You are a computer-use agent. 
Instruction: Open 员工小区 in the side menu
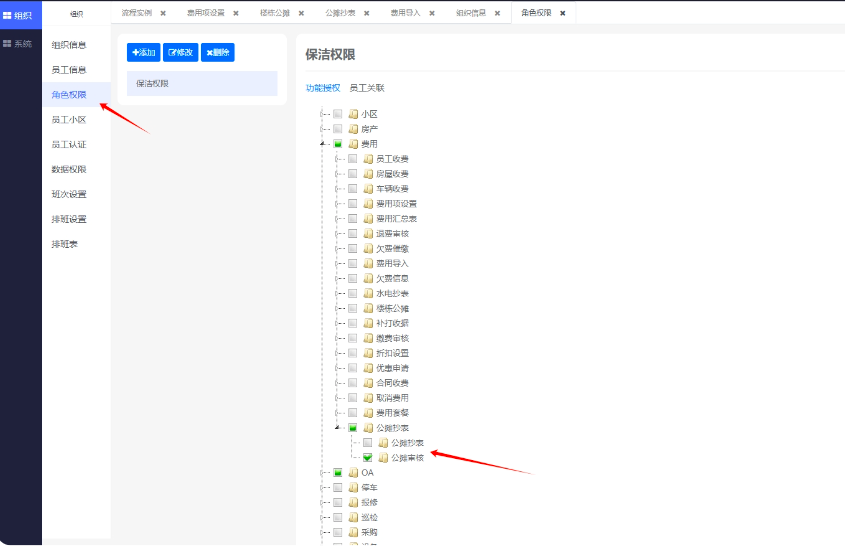[x=69, y=120]
